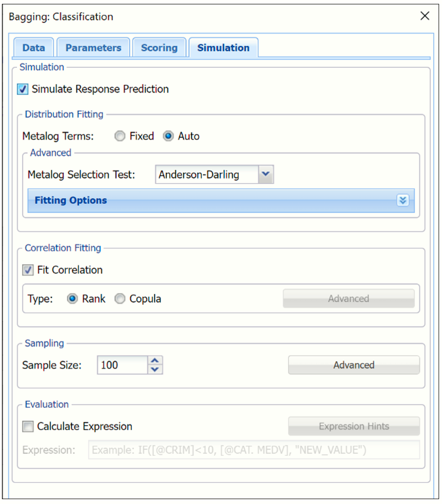Image resolution: width=442 pixels, height=504 pixels.
Task: Expand Fitting Options with the chevron icon
Action: (402, 201)
